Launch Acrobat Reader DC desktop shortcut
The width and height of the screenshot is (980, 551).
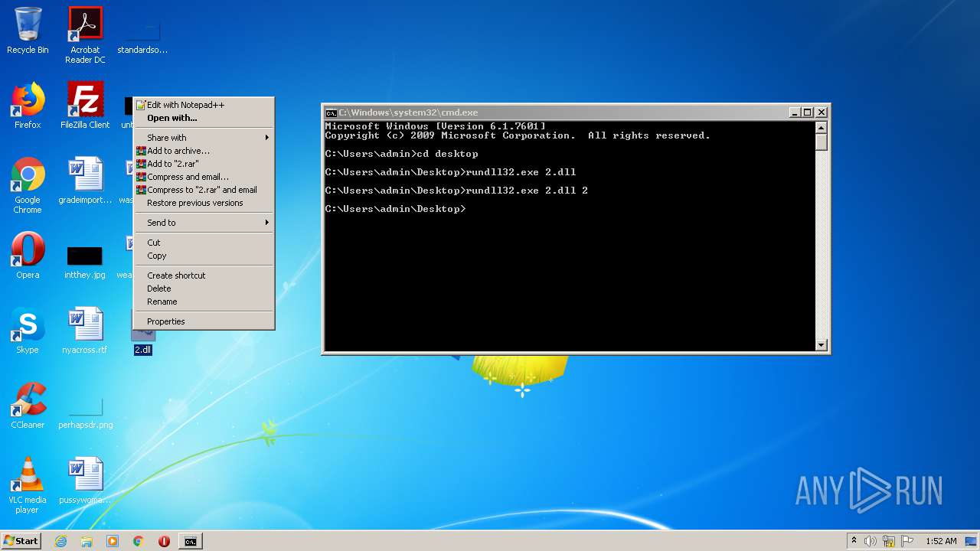85,35
